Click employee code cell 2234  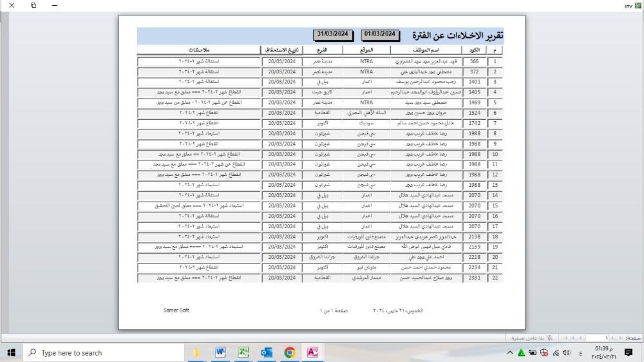pos(475,267)
